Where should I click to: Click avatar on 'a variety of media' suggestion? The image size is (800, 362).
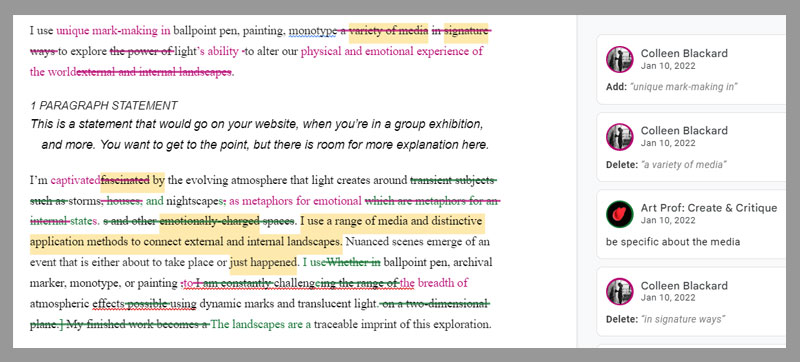[x=619, y=137]
